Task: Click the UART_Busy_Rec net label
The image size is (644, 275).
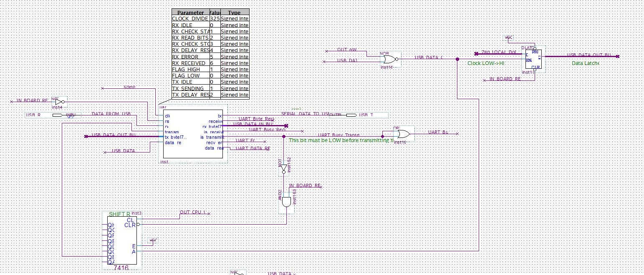Action: (267, 130)
